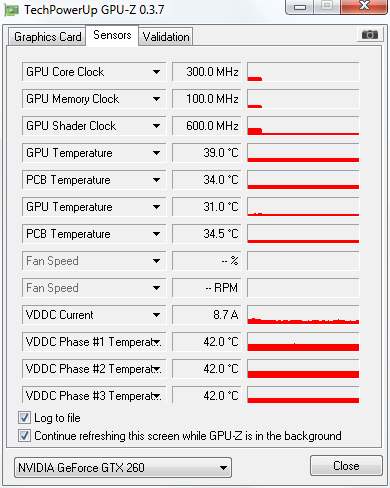
Task: Switch to the Graphics Card tab
Action: (47, 37)
